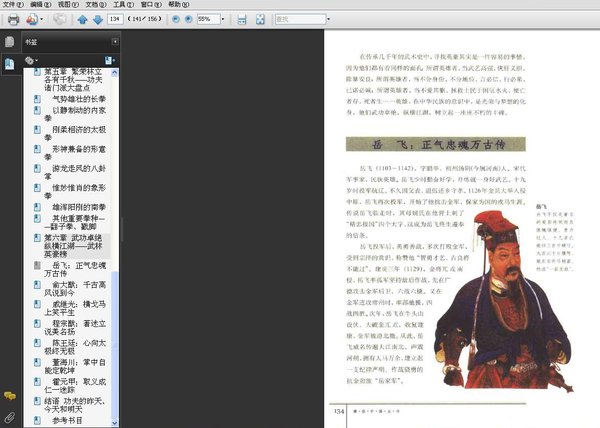
Task: Select bookmark 程宗猷：著述立说美名扬
Action: [75, 327]
